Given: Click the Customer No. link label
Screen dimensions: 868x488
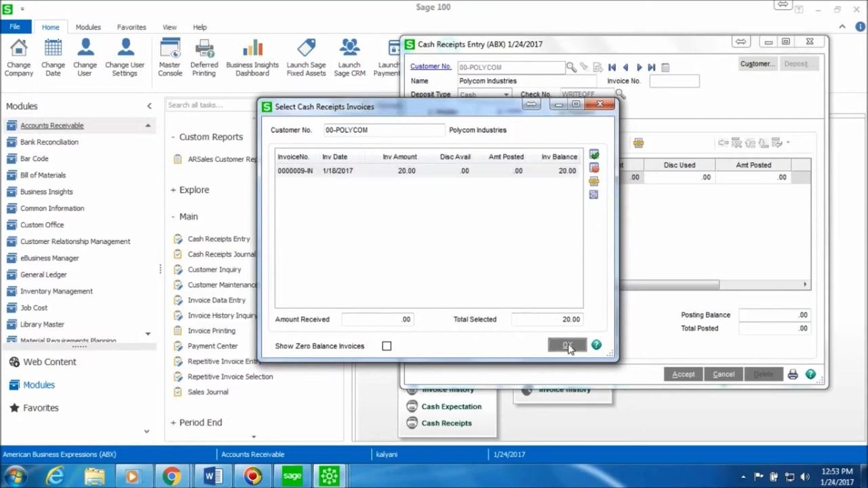Looking at the screenshot, I should (x=431, y=66).
